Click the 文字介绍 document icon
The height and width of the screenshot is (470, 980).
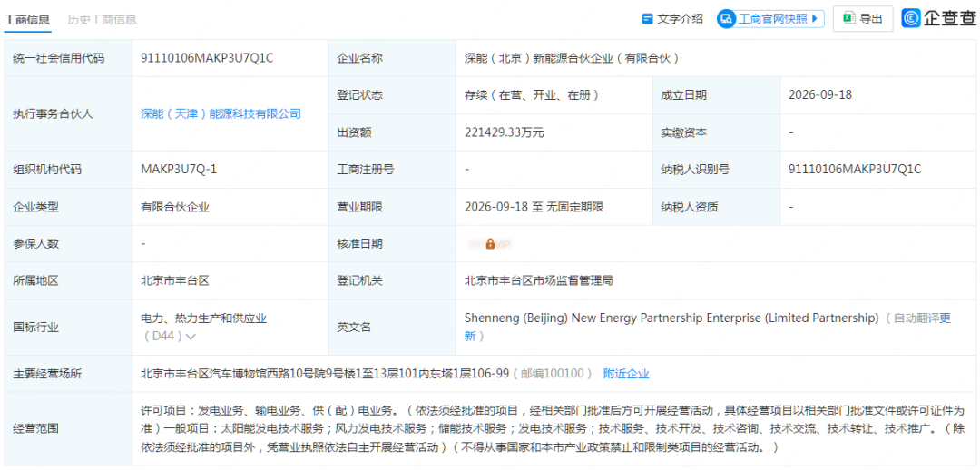(x=648, y=19)
